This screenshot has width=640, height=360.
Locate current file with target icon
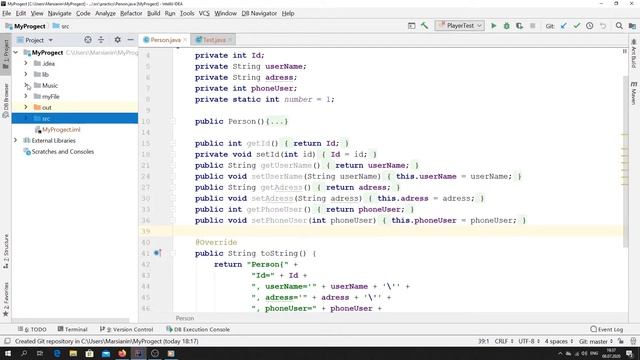(x=88, y=40)
